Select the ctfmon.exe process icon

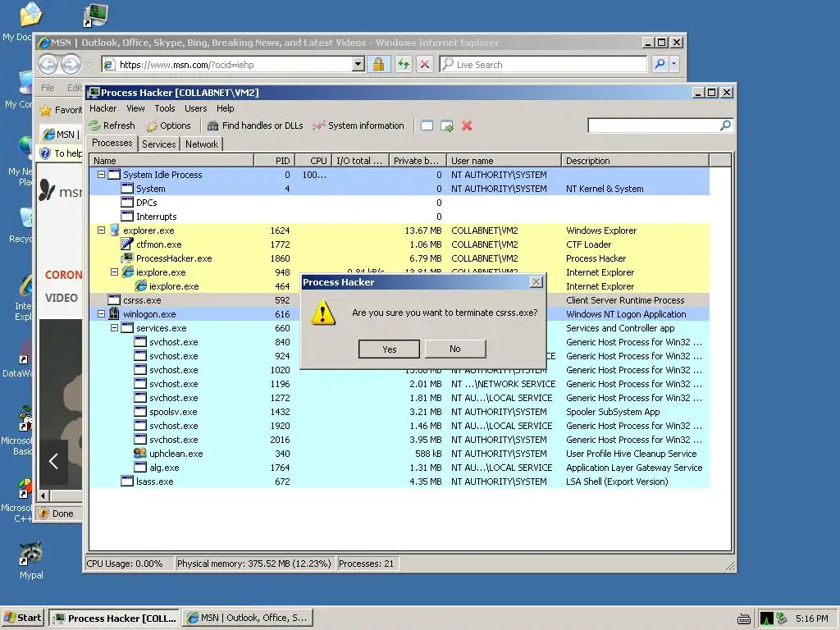[127, 244]
